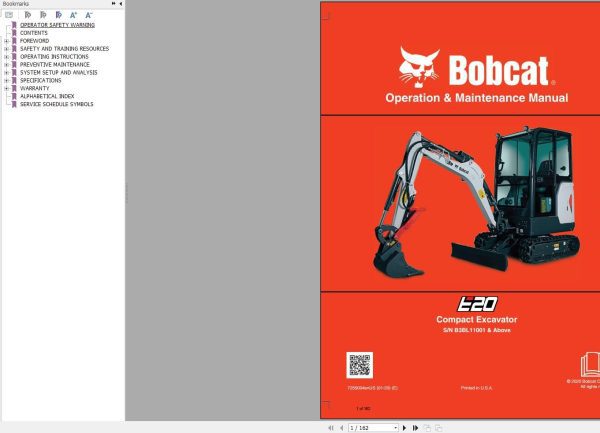Click 'Operation & Maintenance Manual' heading
Viewport: 600px width, 433px height.
(x=477, y=98)
